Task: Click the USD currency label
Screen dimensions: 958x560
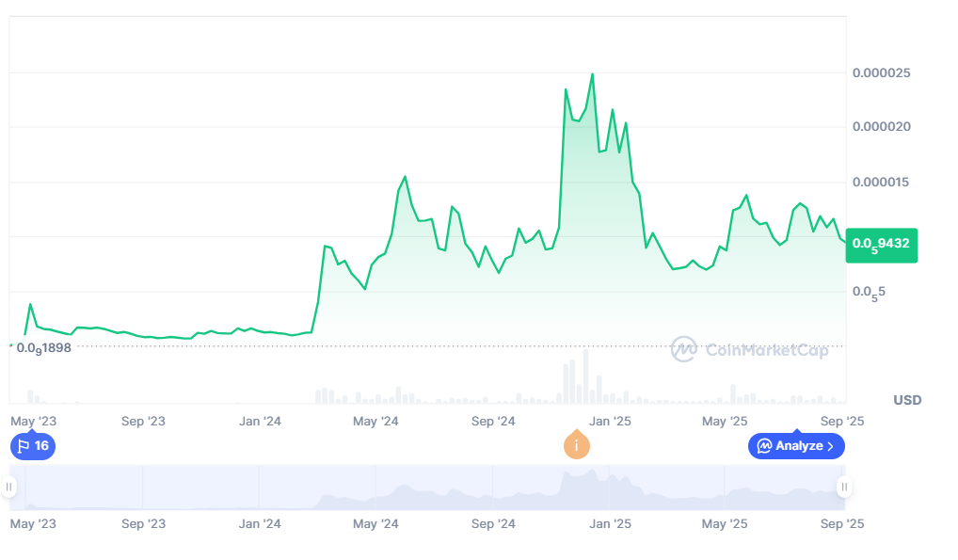Action: [907, 400]
